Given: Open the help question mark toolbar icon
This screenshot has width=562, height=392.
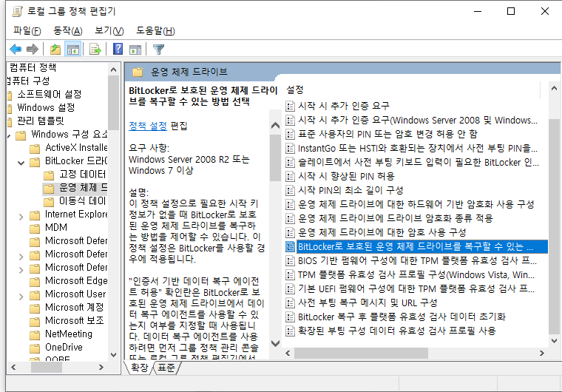Looking at the screenshot, I should tap(118, 49).
